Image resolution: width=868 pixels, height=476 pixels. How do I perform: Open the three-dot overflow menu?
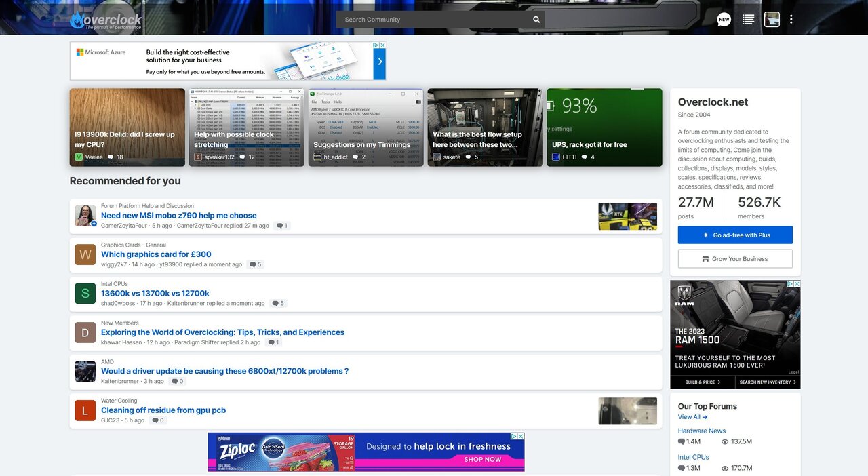[791, 19]
